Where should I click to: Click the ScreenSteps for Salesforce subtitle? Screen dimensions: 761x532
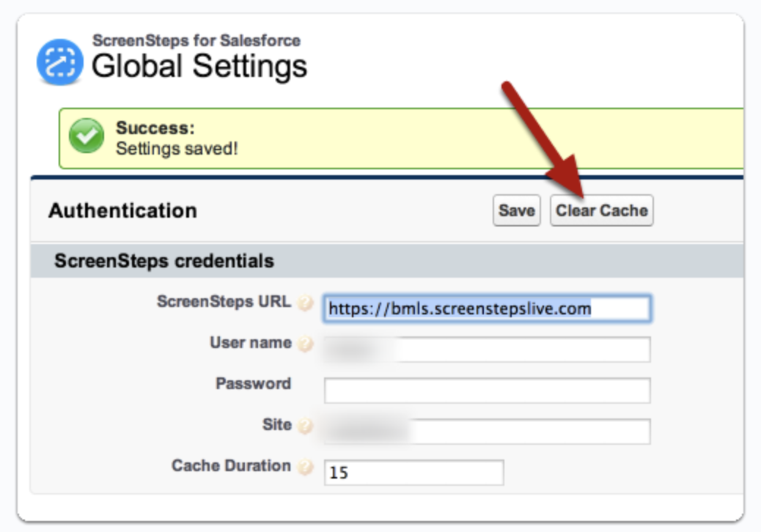[196, 41]
